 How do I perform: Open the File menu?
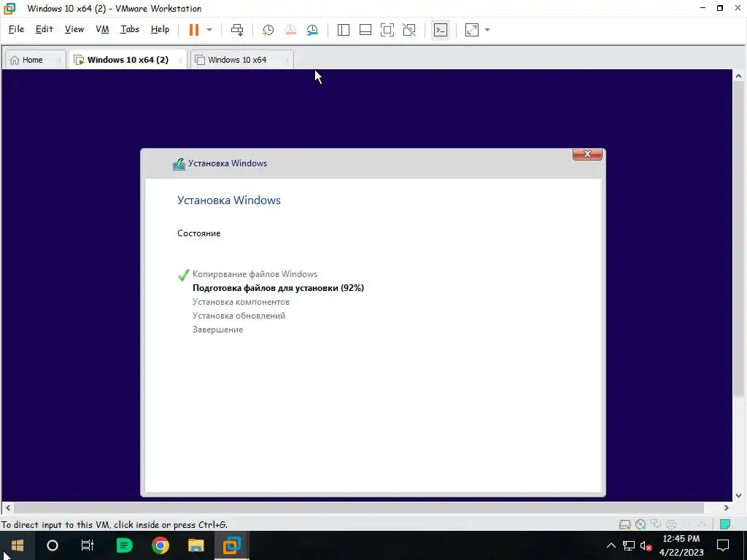(16, 29)
